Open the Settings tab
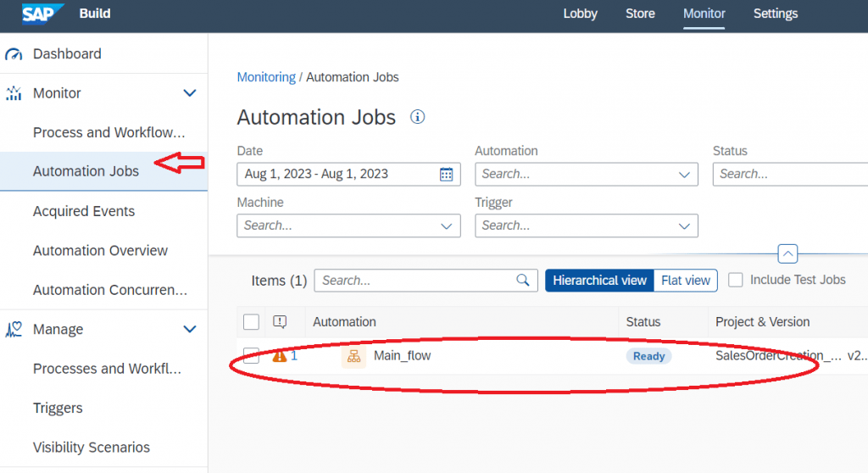Viewport: 868px width, 473px height. 776,14
